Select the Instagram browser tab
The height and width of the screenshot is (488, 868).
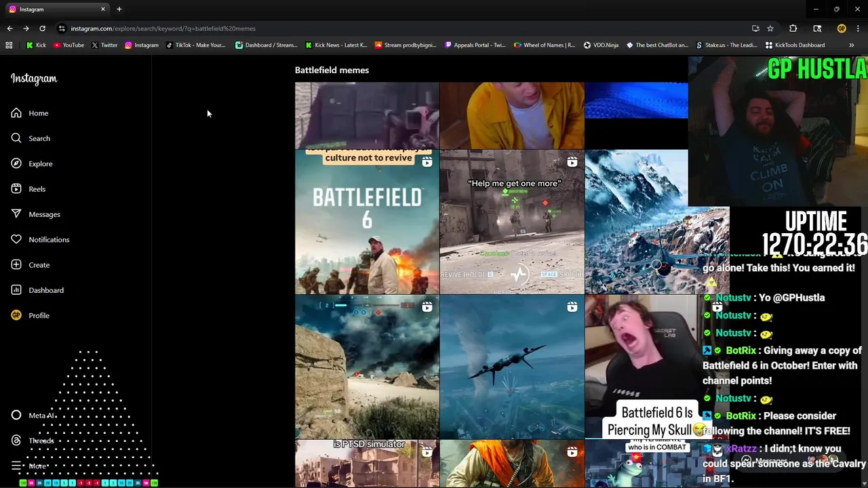pos(56,9)
